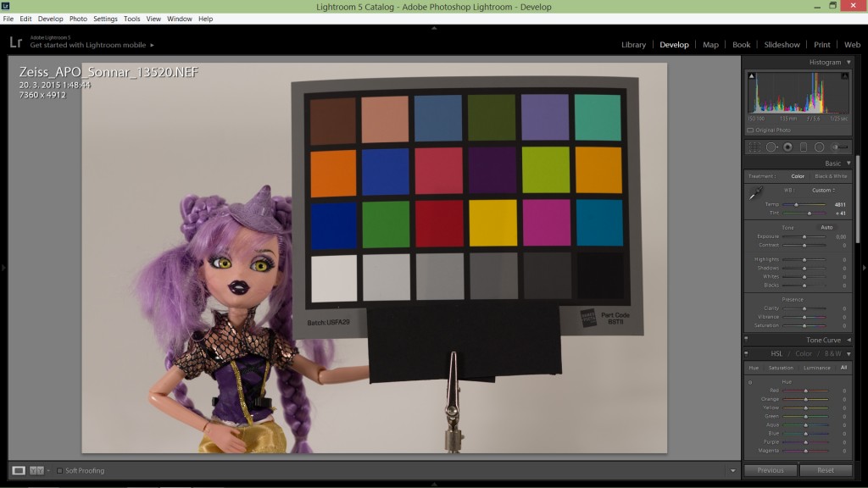Screen dimensions: 868x488
Task: Hide the right panel with edge arrow
Action: (864, 267)
